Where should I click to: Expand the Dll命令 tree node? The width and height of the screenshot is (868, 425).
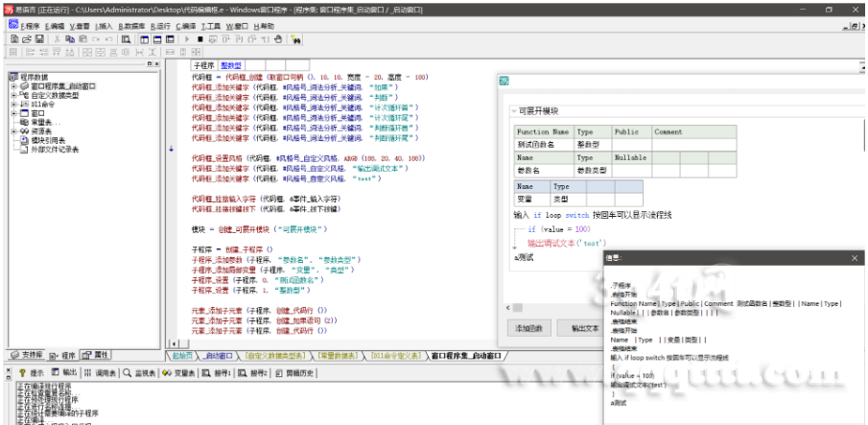pyautogui.click(x=13, y=104)
